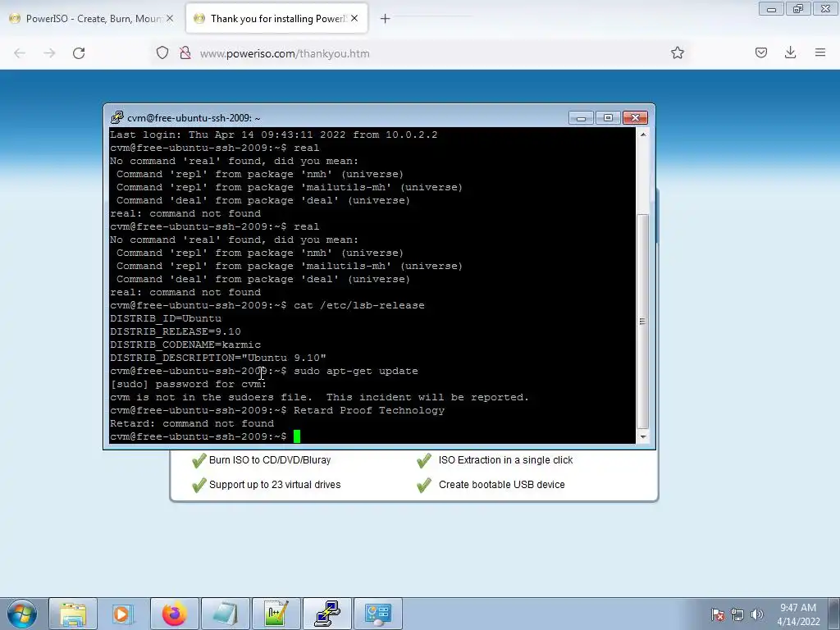This screenshot has width=840, height=630.
Task: Show insecure connection lock details
Action: (x=185, y=53)
